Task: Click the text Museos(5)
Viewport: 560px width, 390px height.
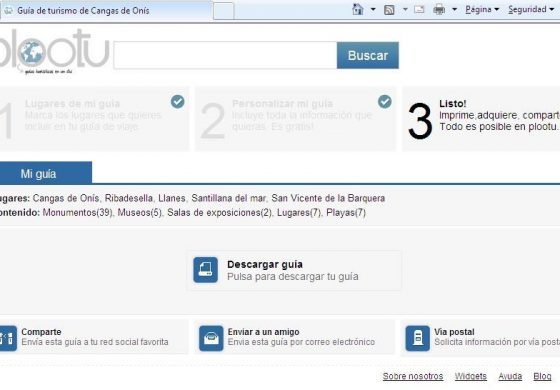Action: pos(140,212)
